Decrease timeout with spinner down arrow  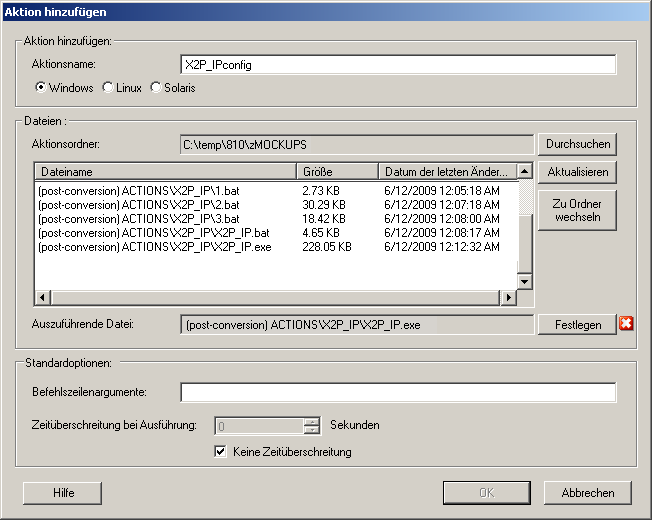pos(311,430)
